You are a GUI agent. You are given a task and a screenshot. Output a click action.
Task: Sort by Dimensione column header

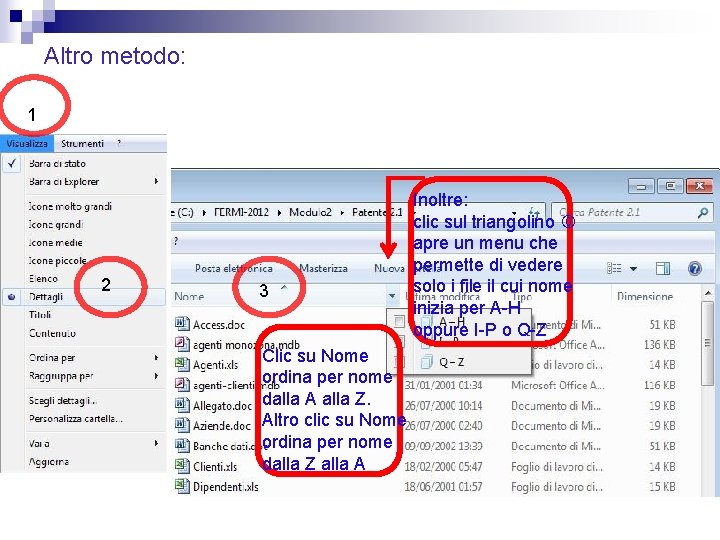coord(645,297)
